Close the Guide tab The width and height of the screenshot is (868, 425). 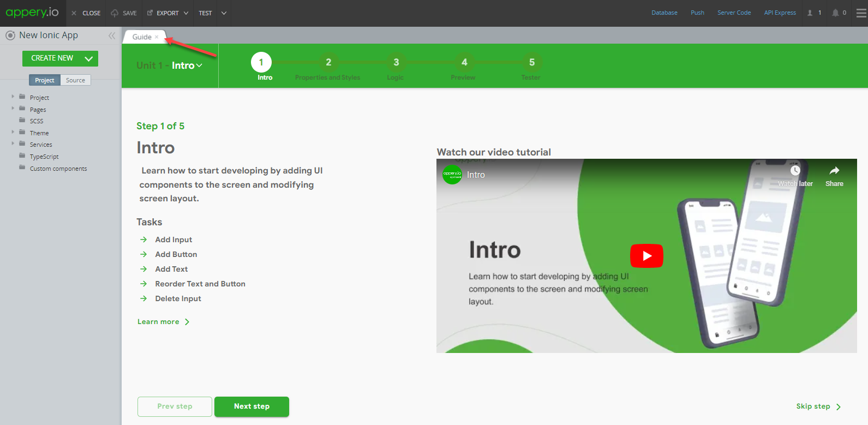tap(157, 37)
